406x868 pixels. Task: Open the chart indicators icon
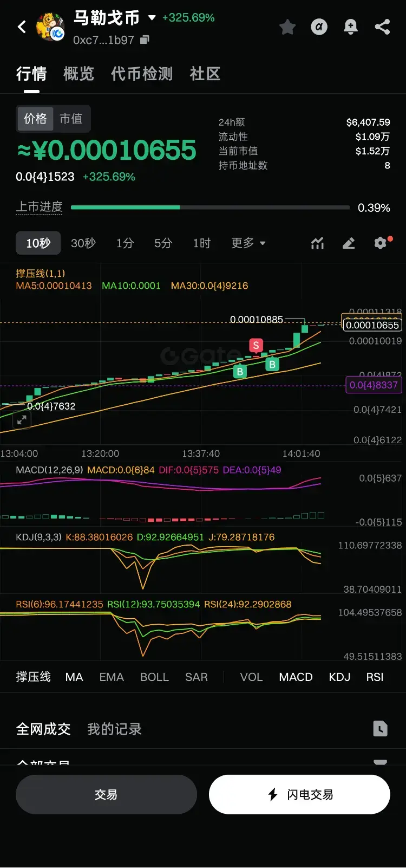point(317,243)
